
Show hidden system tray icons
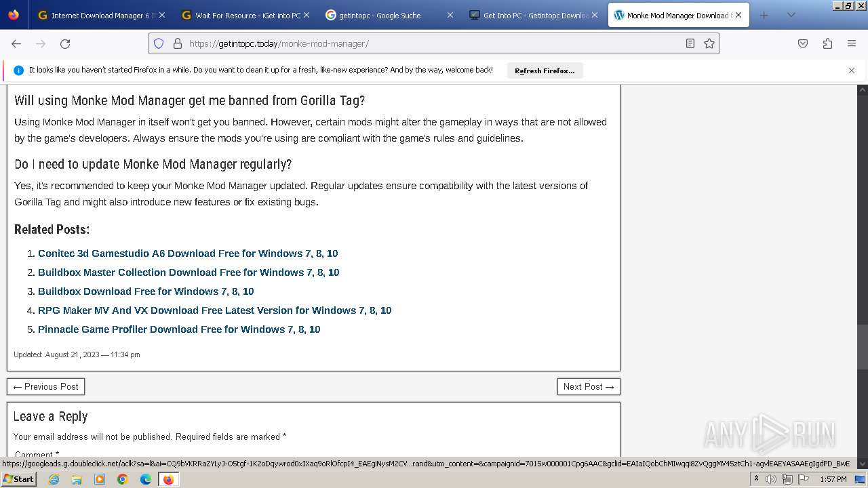(x=756, y=479)
